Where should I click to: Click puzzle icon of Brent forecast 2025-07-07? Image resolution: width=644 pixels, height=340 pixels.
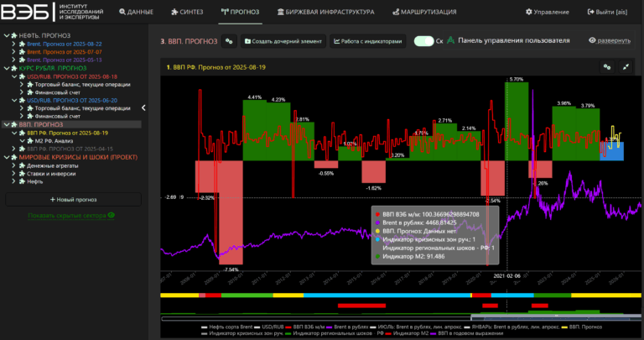pos(22,52)
